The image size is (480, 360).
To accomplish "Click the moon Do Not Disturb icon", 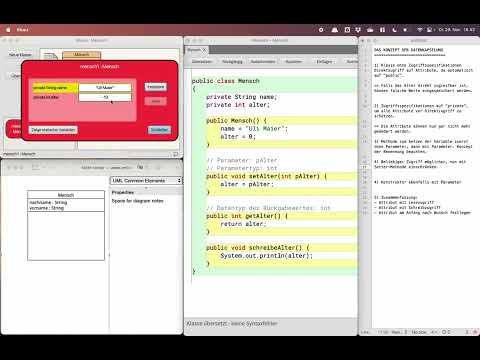I will coord(394,30).
